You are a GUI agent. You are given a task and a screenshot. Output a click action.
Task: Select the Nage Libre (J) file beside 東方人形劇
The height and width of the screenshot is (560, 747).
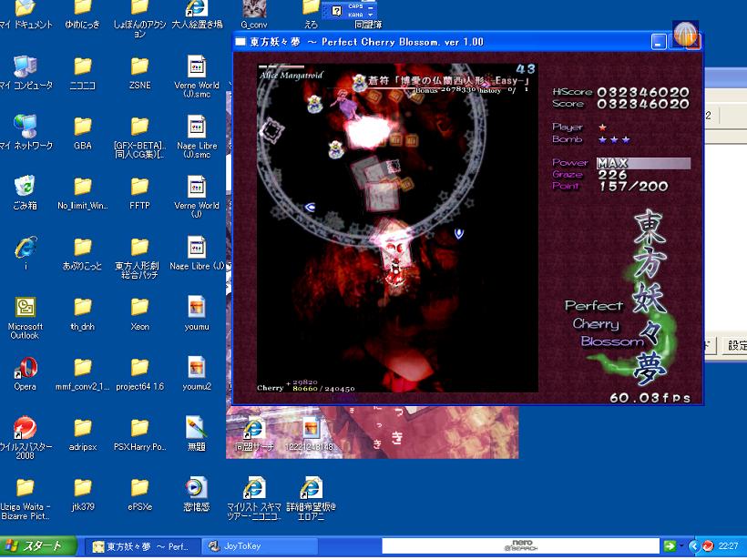pyautogui.click(x=197, y=252)
